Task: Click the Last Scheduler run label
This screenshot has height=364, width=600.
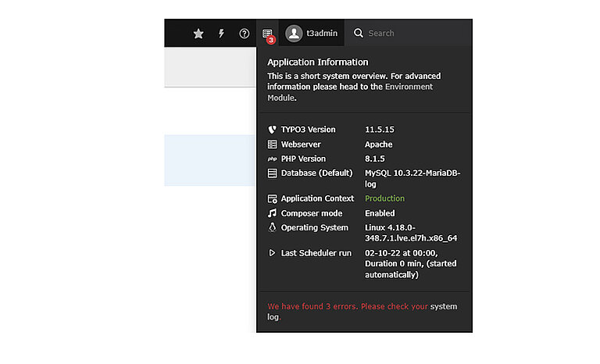Action: click(x=316, y=253)
